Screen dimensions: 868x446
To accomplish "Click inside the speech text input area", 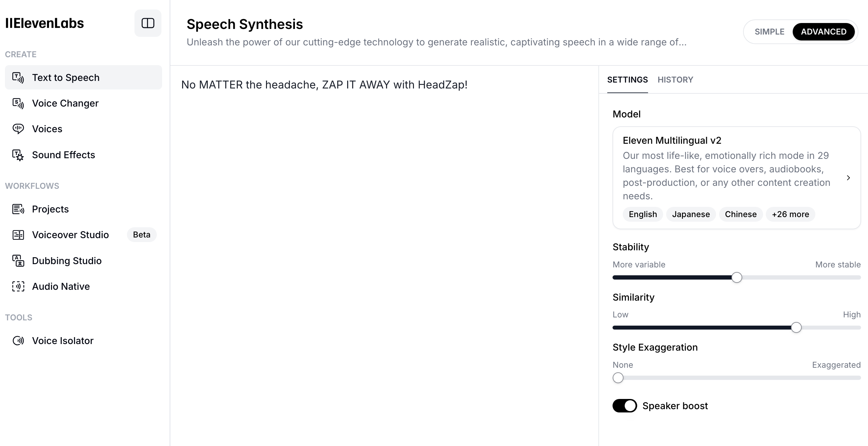I will (x=384, y=236).
